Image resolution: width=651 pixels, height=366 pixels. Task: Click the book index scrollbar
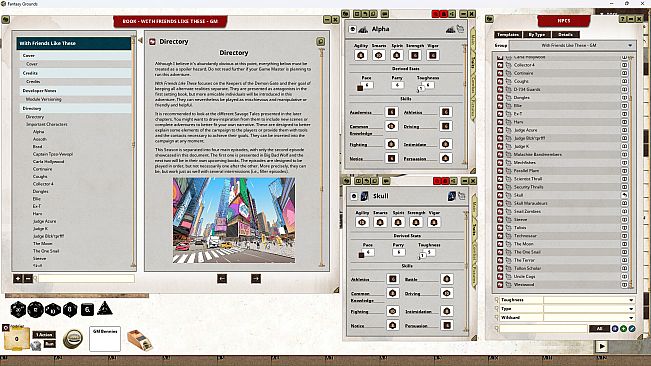134,151
